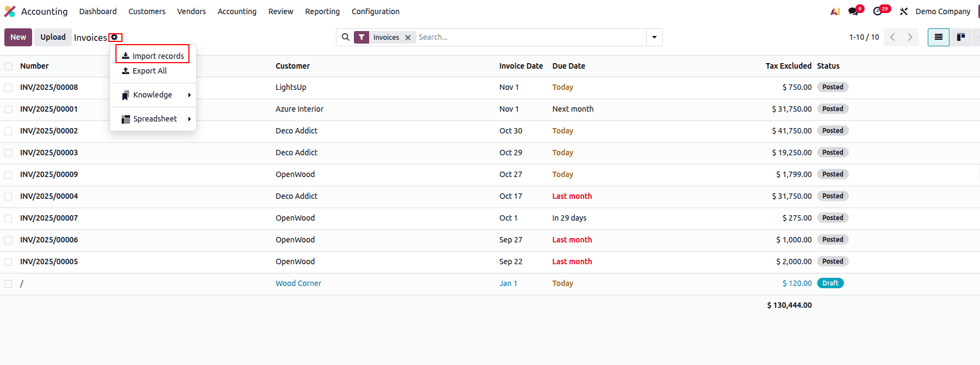980x365 pixels.
Task: Select checkbox for INV/2025/00009
Action: click(8, 175)
